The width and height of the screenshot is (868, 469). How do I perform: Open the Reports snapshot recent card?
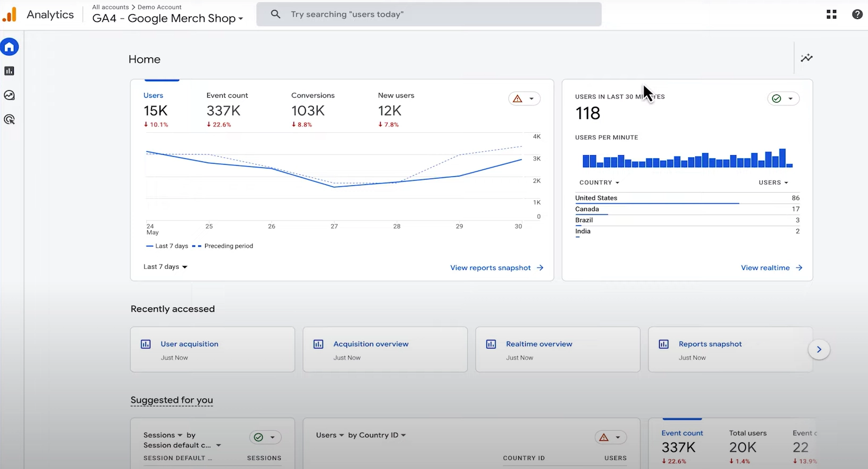click(731, 349)
